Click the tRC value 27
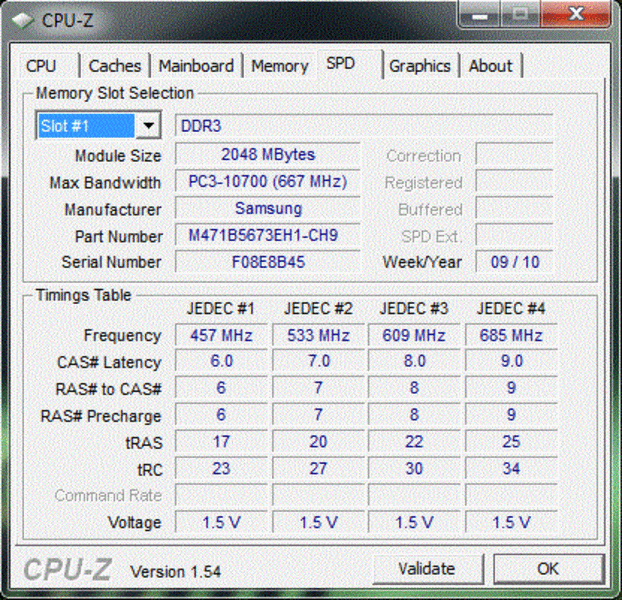The height and width of the screenshot is (600, 622). tap(318, 469)
